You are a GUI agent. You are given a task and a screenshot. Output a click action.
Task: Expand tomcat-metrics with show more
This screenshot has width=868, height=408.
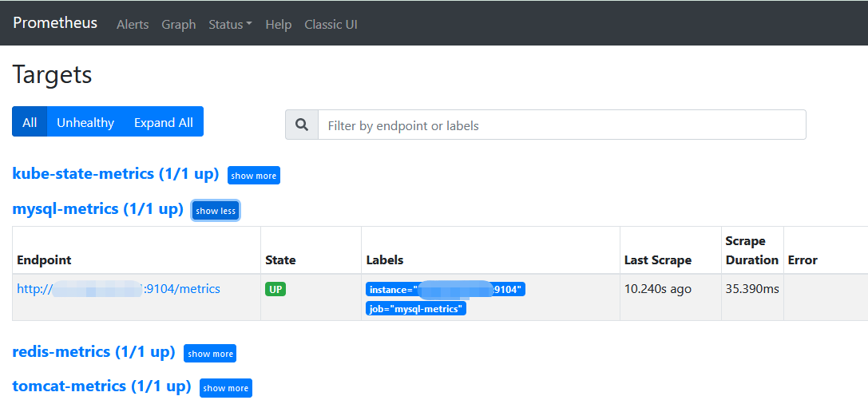pos(226,388)
